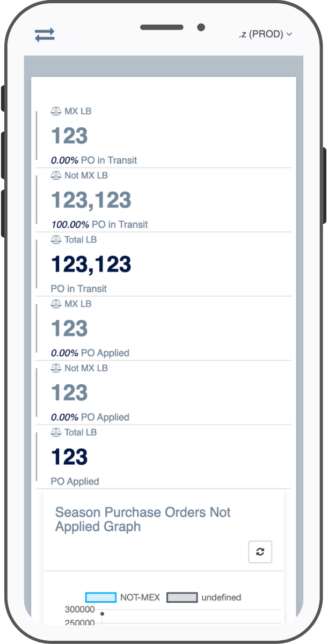This screenshot has width=328, height=644.
Task: Click the swap arrows icon in header
Action: point(45,35)
